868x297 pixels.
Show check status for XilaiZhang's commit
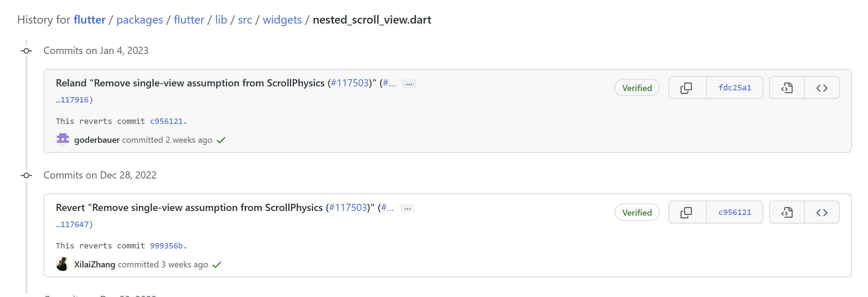click(x=217, y=265)
